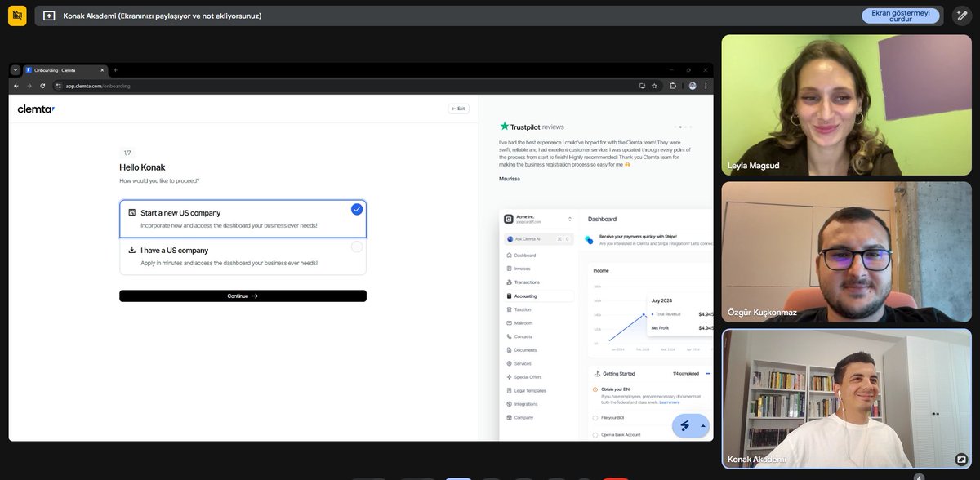Select I have a US company option

[x=243, y=256]
